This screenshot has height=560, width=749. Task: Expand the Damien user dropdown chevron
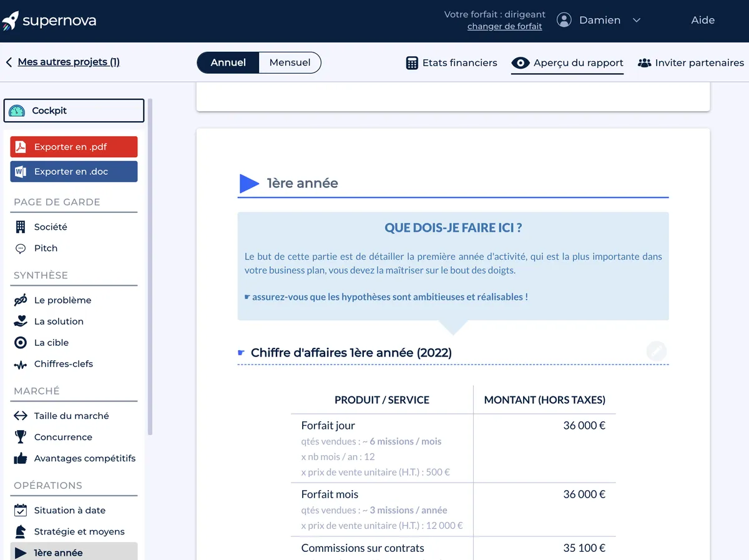click(x=637, y=21)
